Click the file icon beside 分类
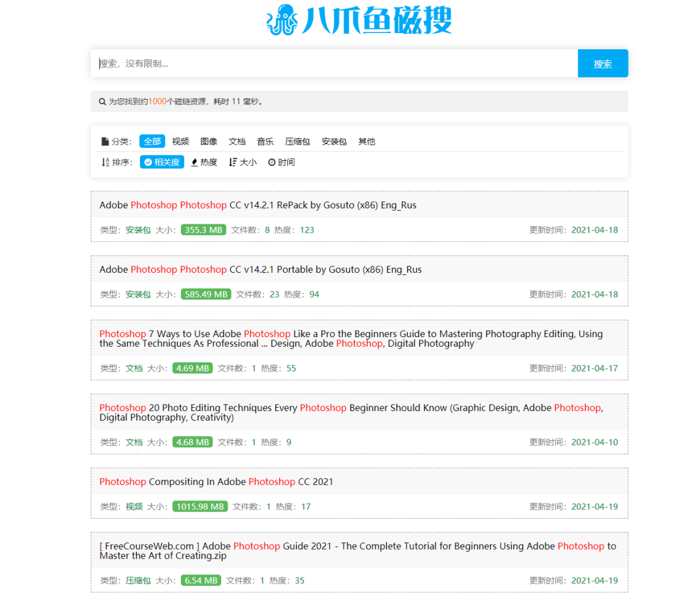The width and height of the screenshot is (700, 597). click(105, 141)
